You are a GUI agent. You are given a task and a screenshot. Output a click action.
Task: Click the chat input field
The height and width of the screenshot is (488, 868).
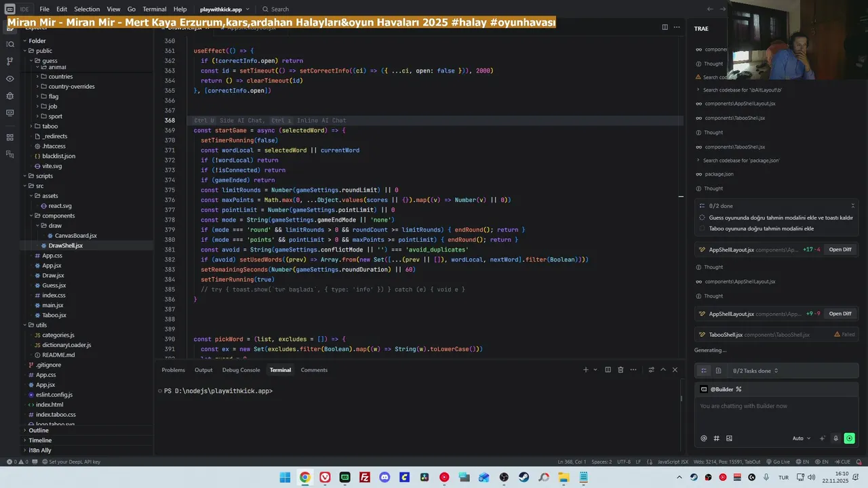click(776, 407)
